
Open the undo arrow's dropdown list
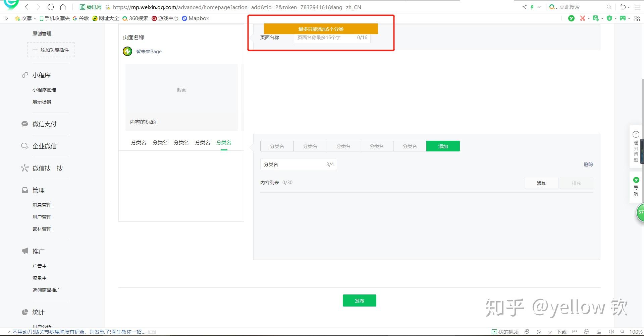pos(629,7)
